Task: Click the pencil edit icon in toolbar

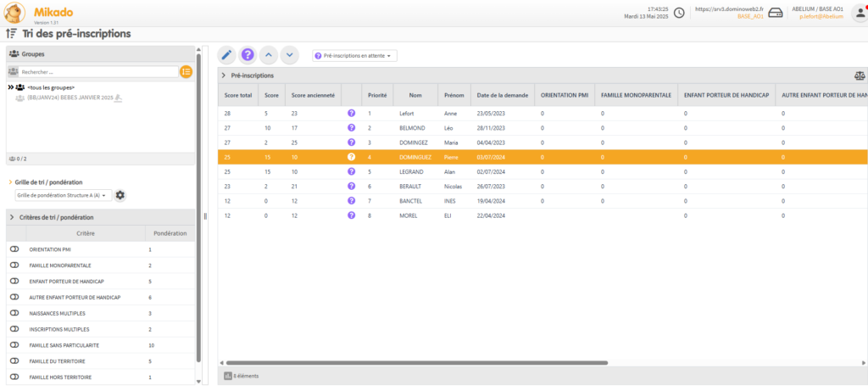Action: pos(226,55)
